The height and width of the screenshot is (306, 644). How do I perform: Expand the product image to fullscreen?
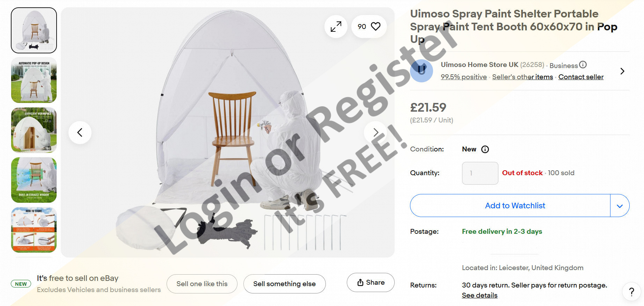336,27
